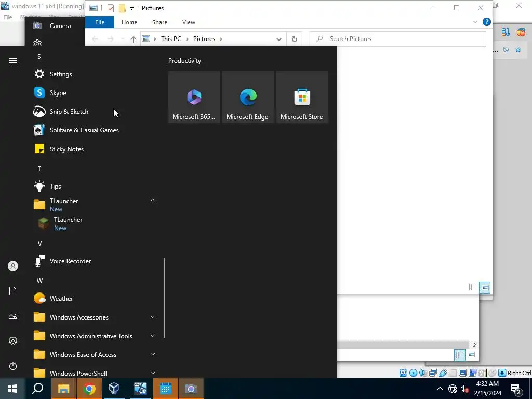
Task: Refresh the Pictures folder view
Action: click(295, 39)
